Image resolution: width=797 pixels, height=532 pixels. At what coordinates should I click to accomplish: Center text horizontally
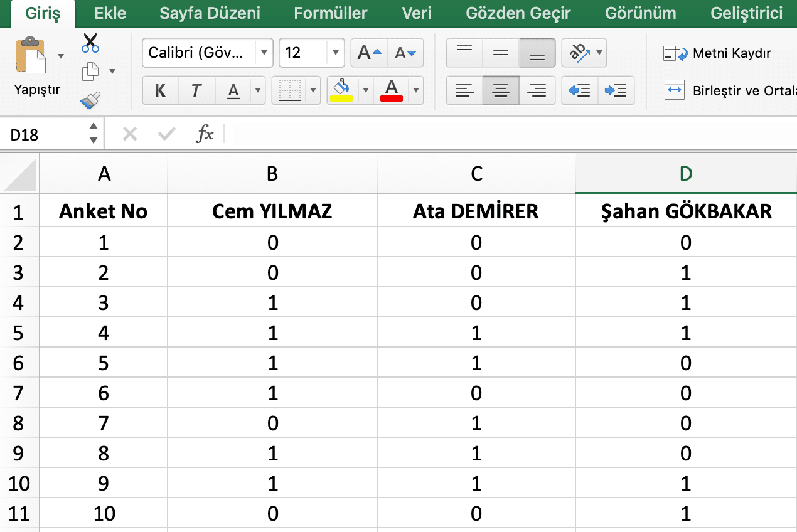[501, 91]
